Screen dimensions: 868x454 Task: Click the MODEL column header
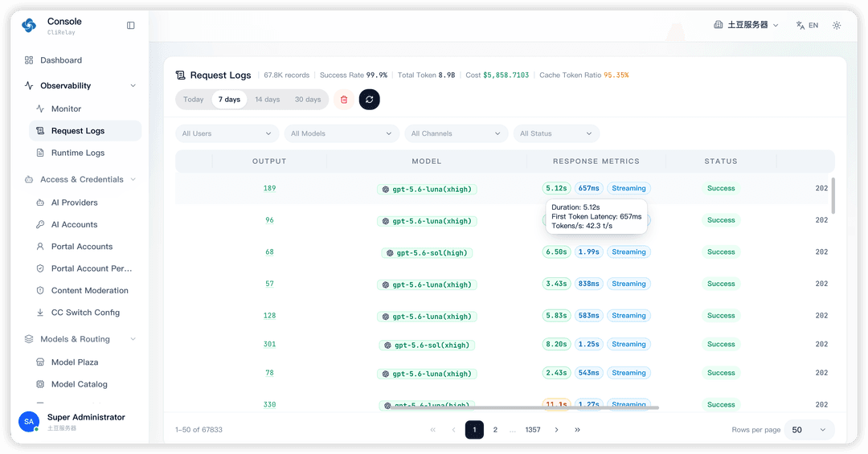click(426, 162)
